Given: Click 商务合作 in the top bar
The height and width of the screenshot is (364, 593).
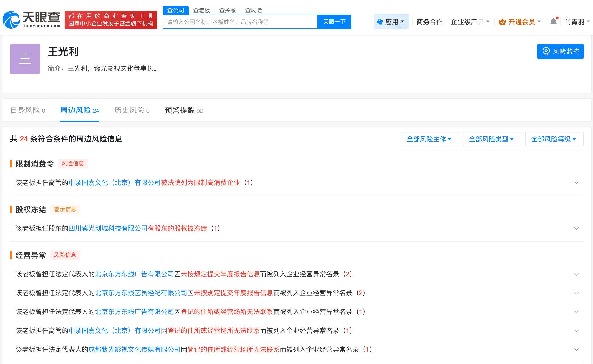Looking at the screenshot, I should point(429,22).
